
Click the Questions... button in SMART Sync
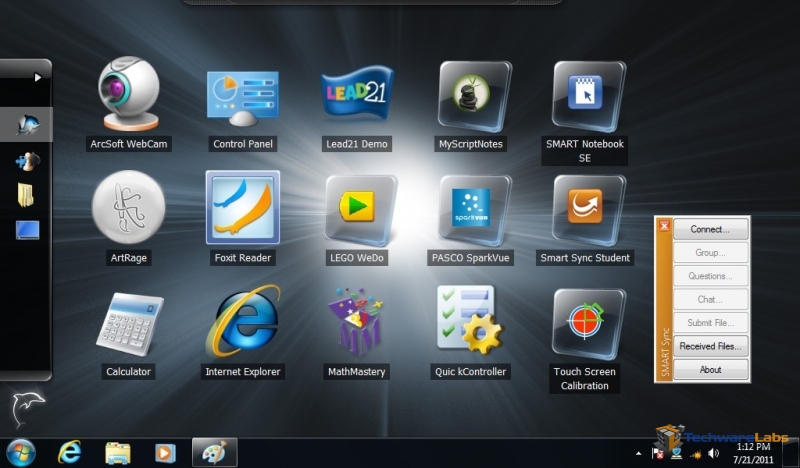(x=711, y=276)
